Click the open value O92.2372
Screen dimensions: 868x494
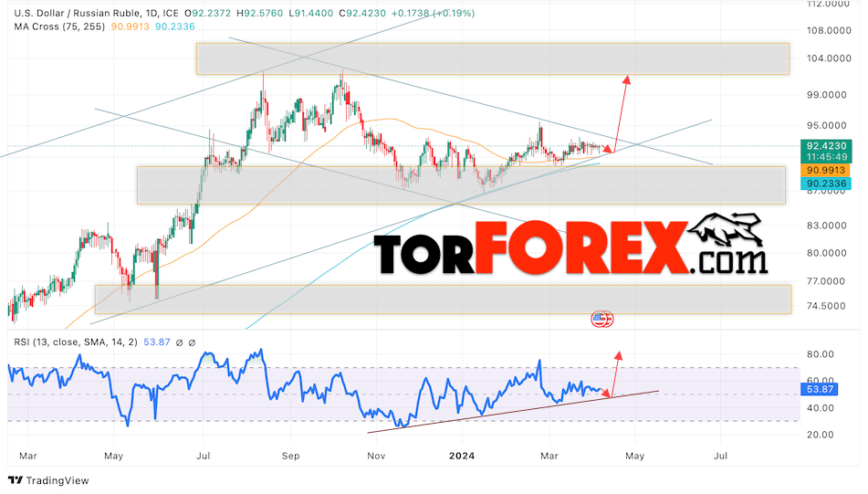pos(207,13)
